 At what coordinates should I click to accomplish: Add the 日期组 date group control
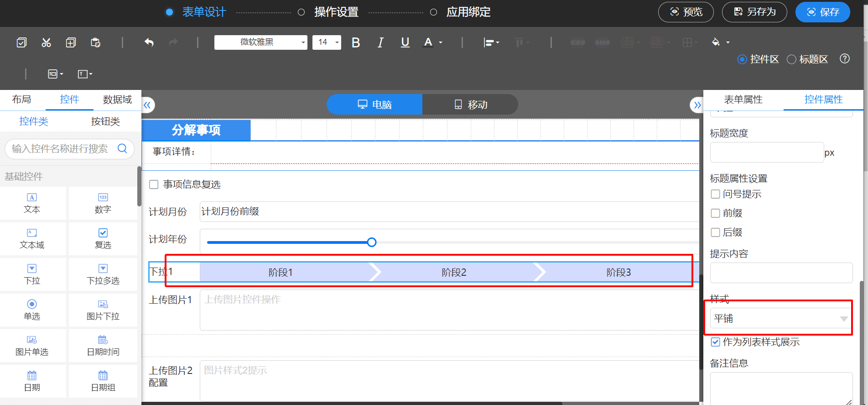tap(103, 381)
